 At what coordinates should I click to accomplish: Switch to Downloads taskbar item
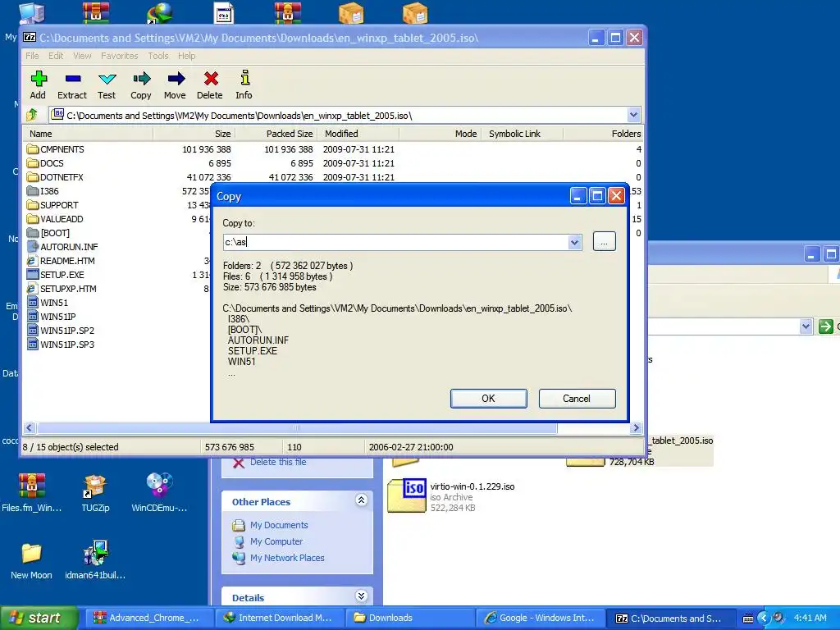click(410, 619)
